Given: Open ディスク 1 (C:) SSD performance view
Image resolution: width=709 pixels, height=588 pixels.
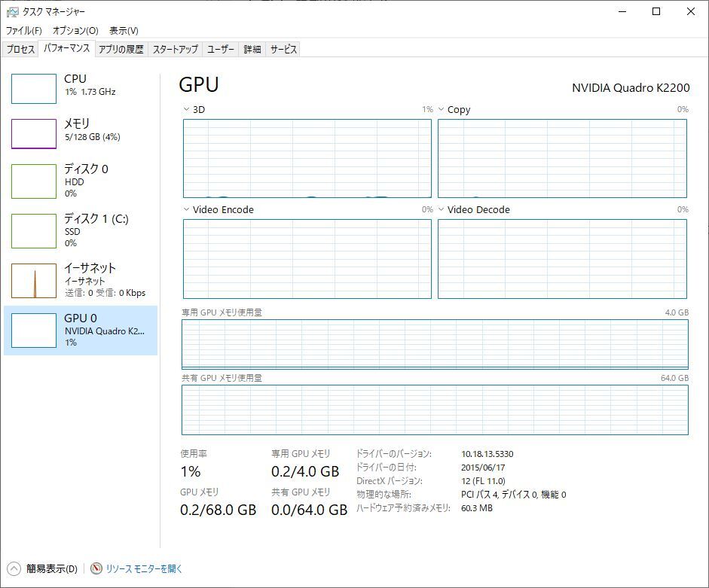Looking at the screenshot, I should tap(79, 230).
